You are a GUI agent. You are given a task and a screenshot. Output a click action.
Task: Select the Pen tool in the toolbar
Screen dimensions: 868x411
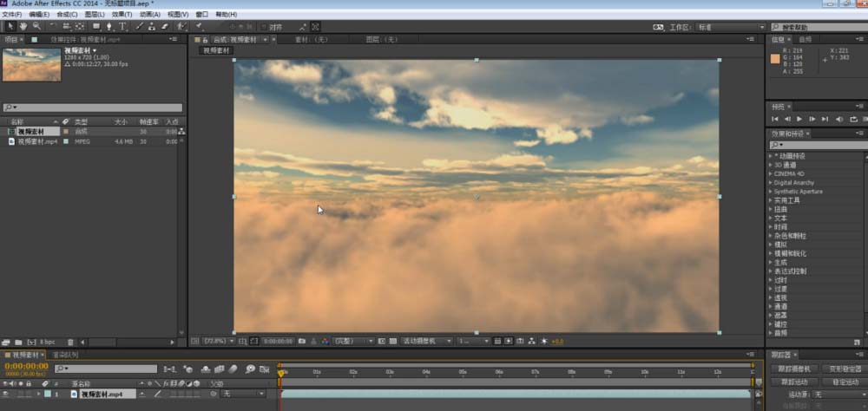[108, 27]
